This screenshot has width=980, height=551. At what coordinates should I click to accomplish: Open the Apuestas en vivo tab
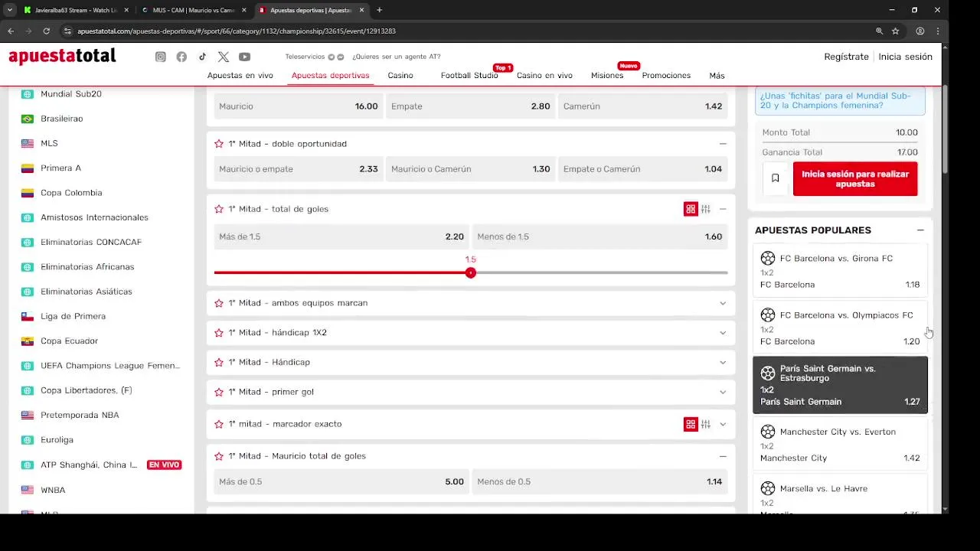pos(240,76)
